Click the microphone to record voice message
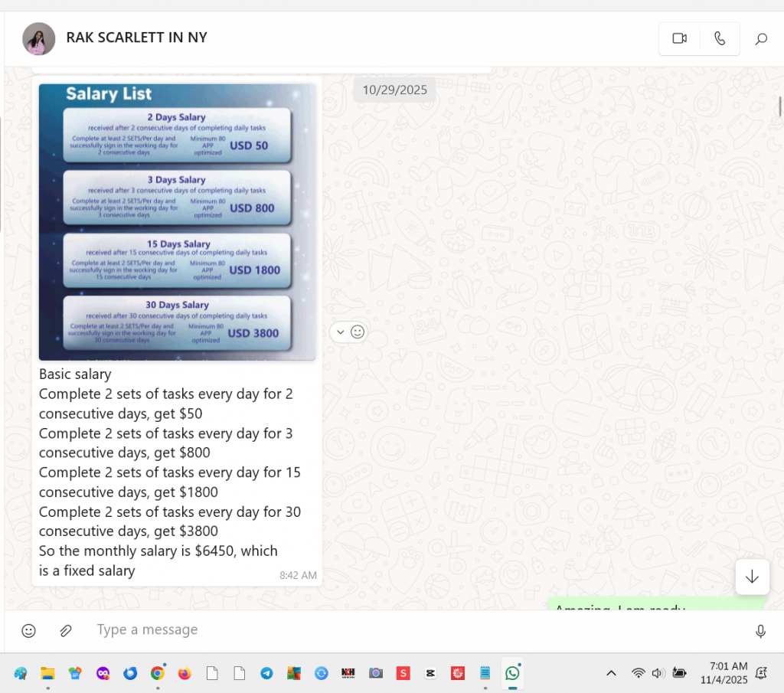 pyautogui.click(x=760, y=631)
